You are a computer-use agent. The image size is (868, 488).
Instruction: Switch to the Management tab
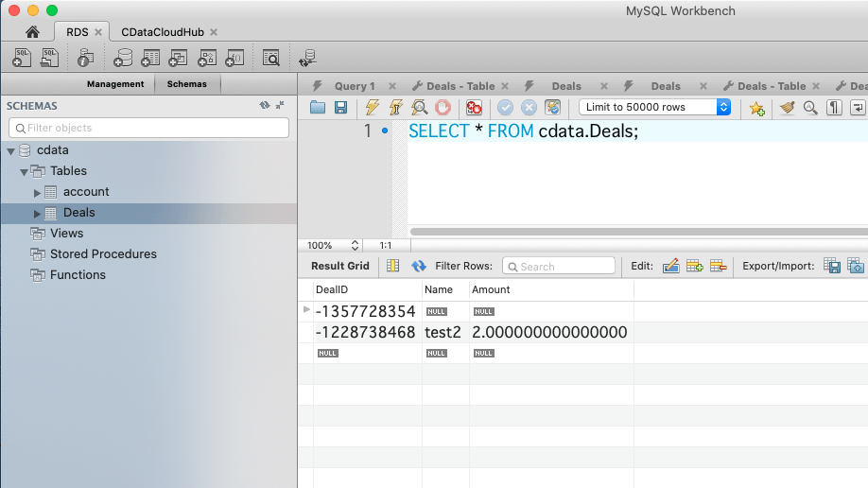(115, 83)
